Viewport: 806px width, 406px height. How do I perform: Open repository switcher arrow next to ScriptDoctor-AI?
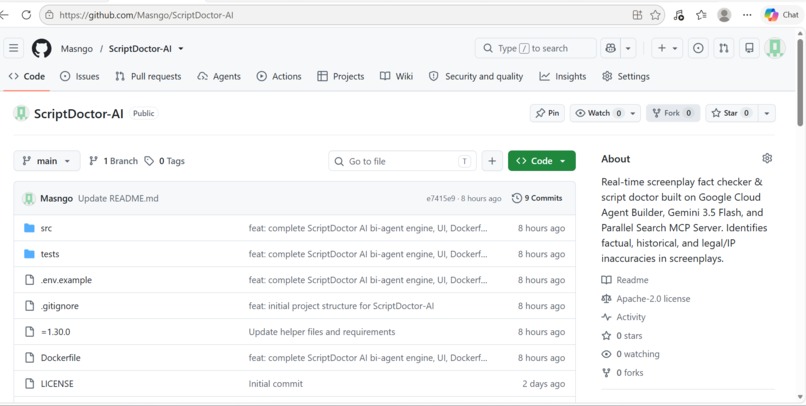tap(180, 49)
